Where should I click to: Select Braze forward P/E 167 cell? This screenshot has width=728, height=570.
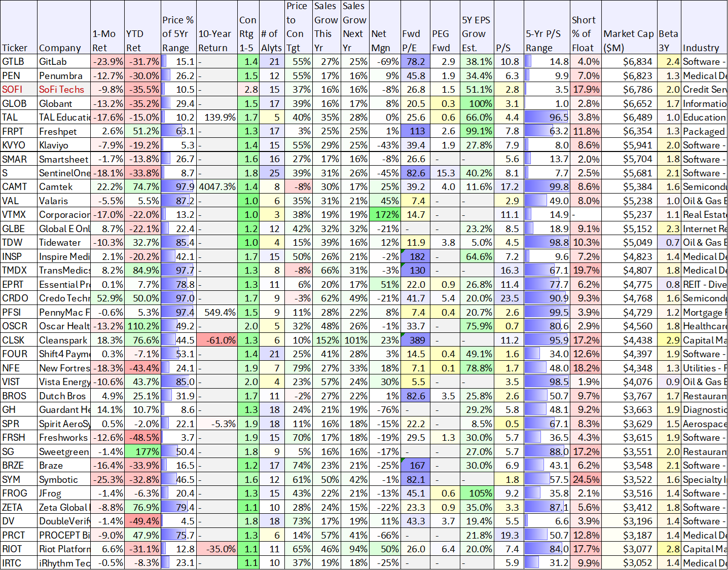coord(415,466)
